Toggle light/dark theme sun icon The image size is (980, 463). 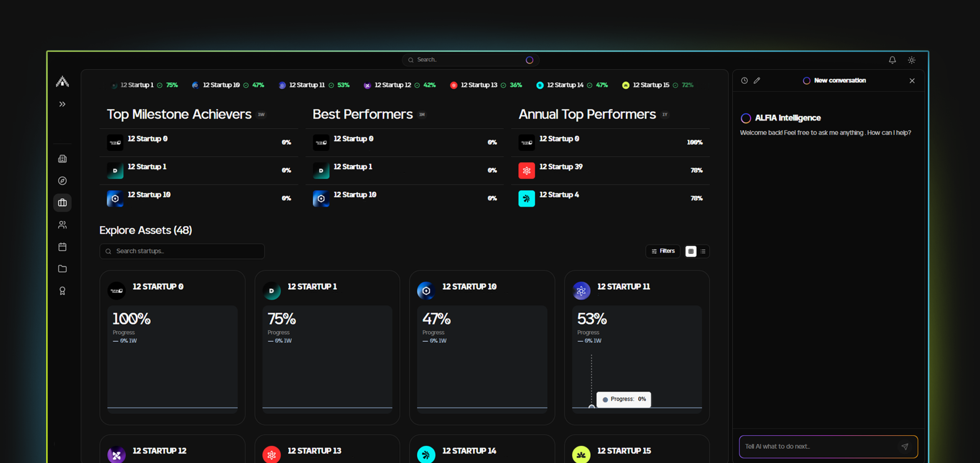[x=911, y=60]
